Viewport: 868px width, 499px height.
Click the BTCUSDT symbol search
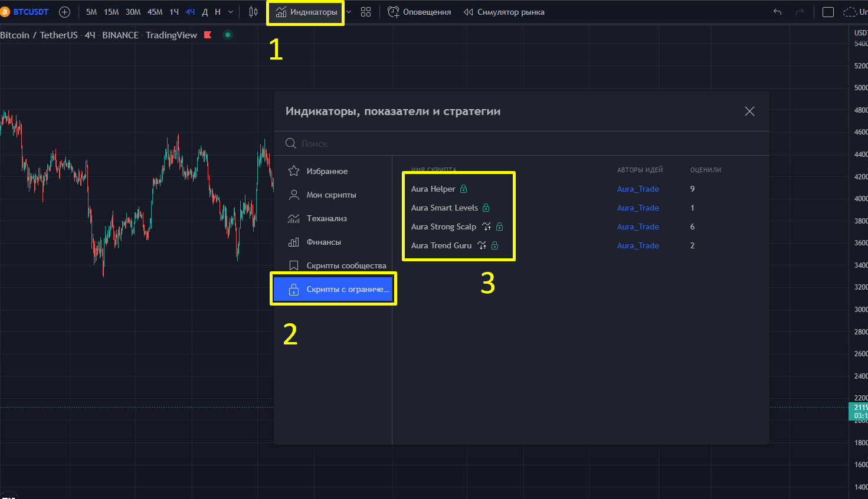click(x=25, y=12)
